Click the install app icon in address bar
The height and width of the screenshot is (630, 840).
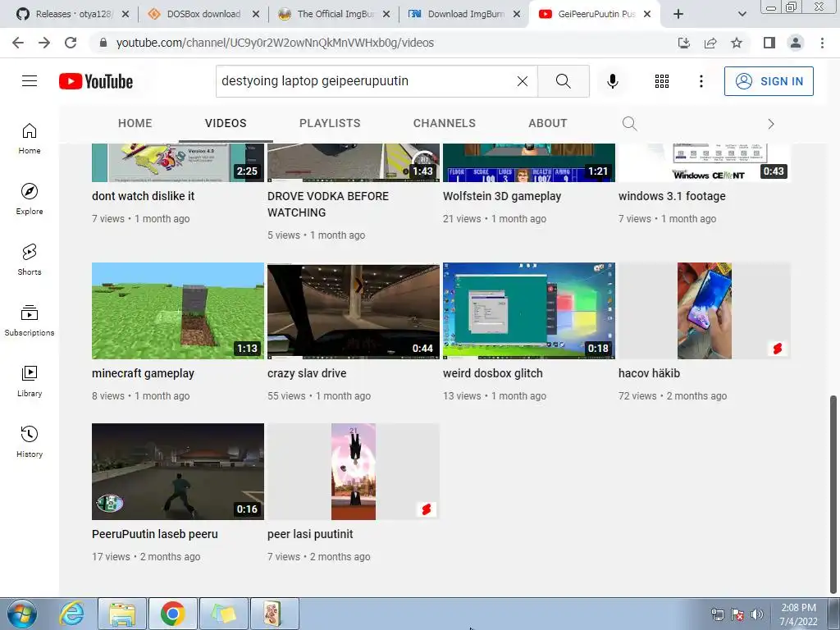pyautogui.click(x=684, y=43)
